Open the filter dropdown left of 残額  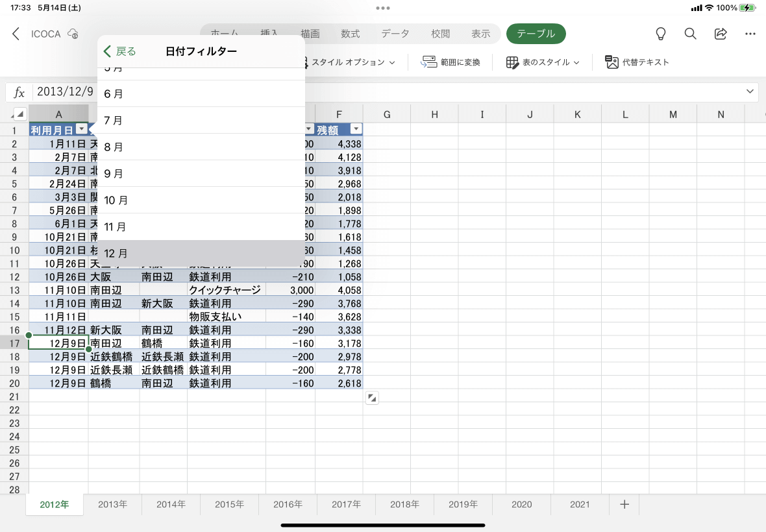(309, 129)
